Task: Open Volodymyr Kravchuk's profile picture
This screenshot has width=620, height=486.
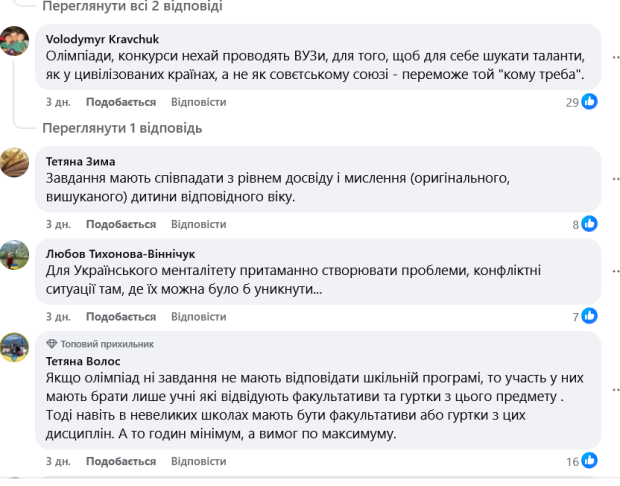Action: click(x=14, y=42)
